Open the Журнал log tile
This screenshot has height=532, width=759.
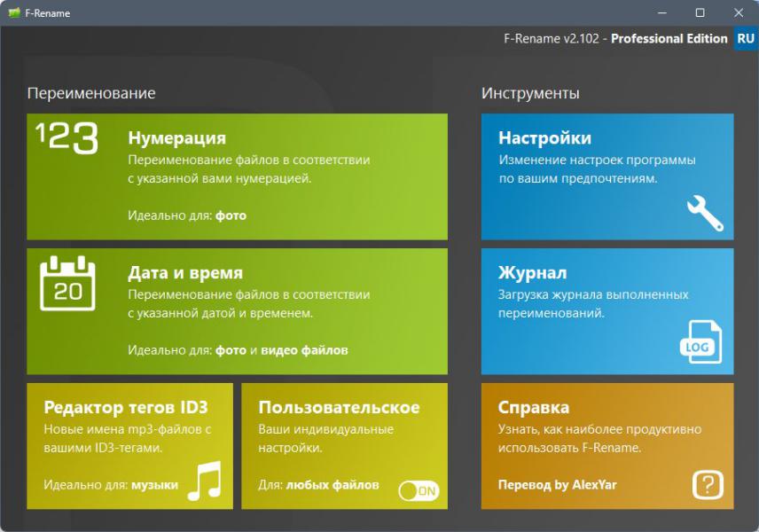[607, 311]
